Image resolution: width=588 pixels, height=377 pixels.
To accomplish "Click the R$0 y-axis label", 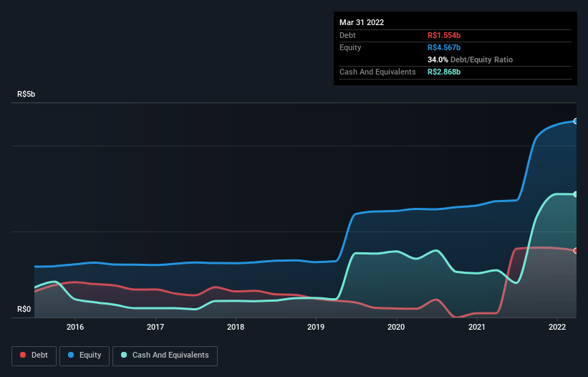I will point(24,309).
